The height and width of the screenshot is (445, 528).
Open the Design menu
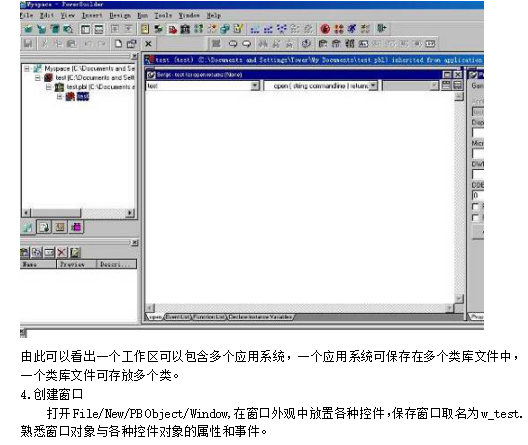click(x=120, y=15)
